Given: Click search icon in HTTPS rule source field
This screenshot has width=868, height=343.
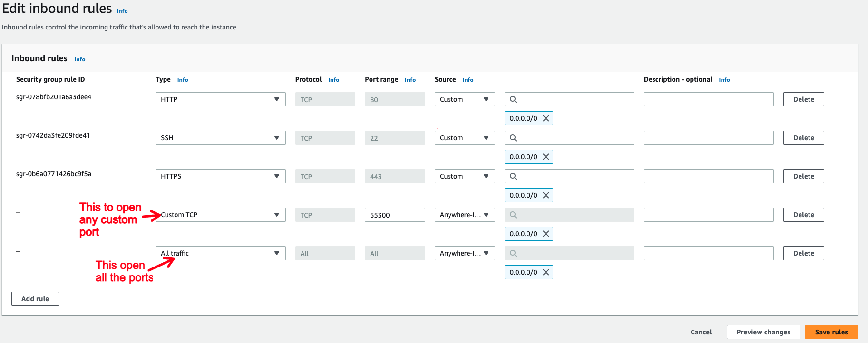Looking at the screenshot, I should point(513,176).
